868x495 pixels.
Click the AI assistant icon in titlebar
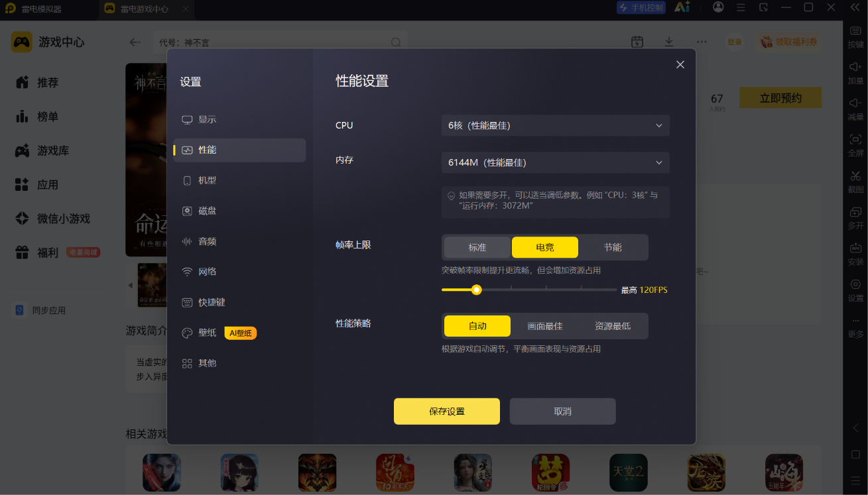[682, 7]
